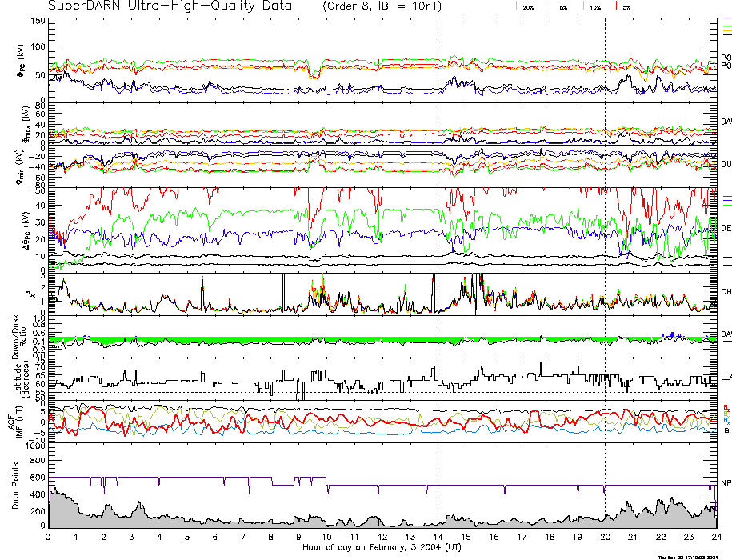Click the "5%" legend label
The height and width of the screenshot is (560, 732).
(x=626, y=7)
